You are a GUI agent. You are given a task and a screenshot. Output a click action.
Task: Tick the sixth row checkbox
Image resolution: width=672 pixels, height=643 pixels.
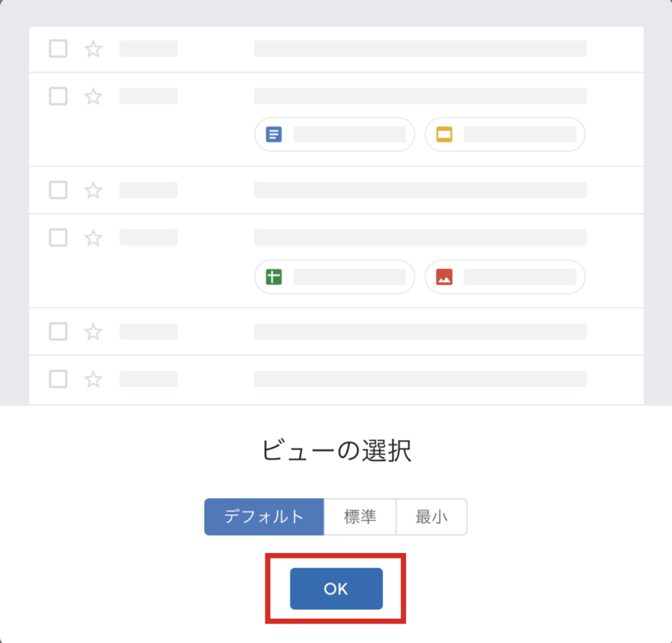coord(58,379)
